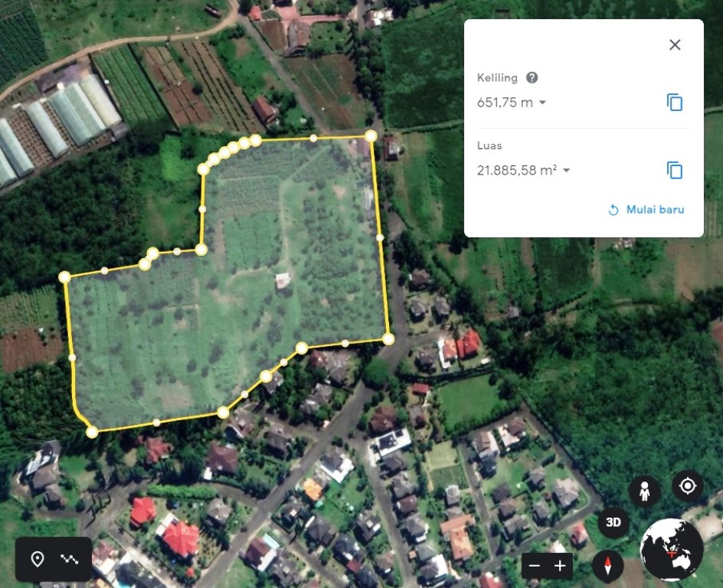Click the compass to reset north

[x=607, y=566]
